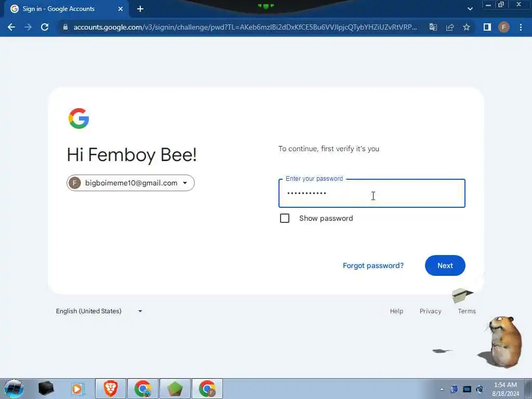
Task: Expand the tab search chevron
Action: point(470,9)
